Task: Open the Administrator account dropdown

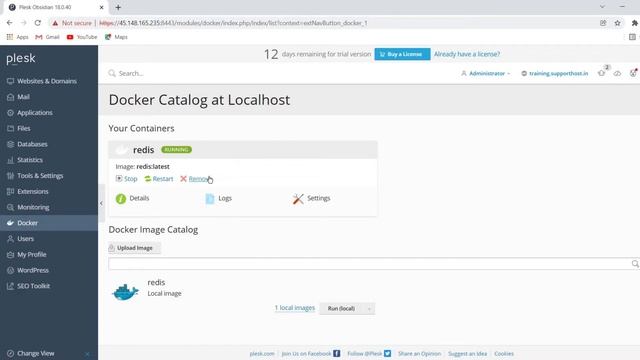Action: point(486,73)
